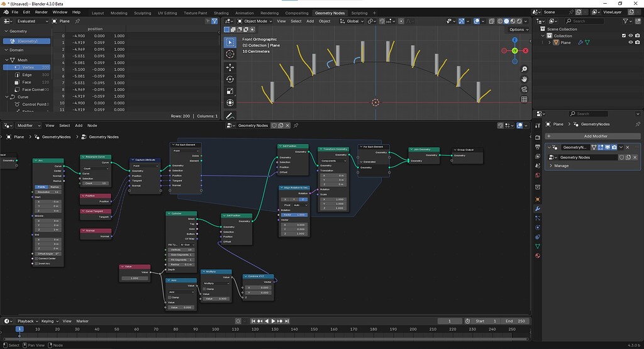This screenshot has width=644, height=349.
Task: Toggle Clamp checkbox on Add node
Action: [x=169, y=297]
